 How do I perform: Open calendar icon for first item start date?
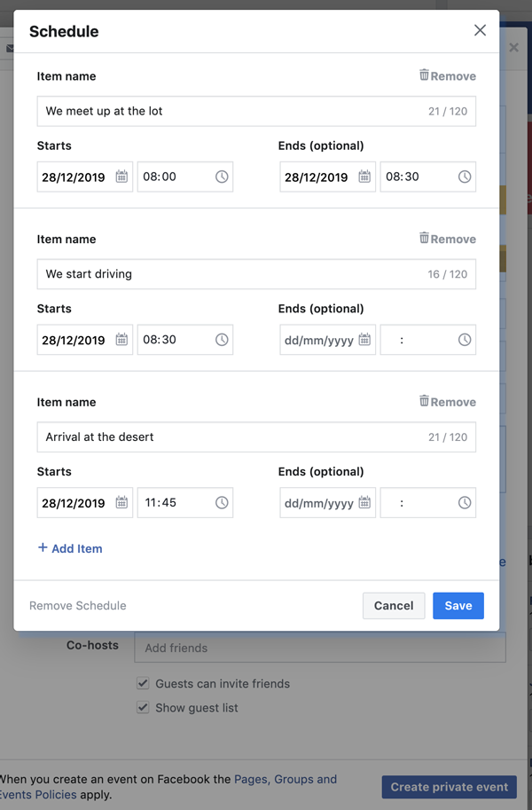pyautogui.click(x=121, y=177)
